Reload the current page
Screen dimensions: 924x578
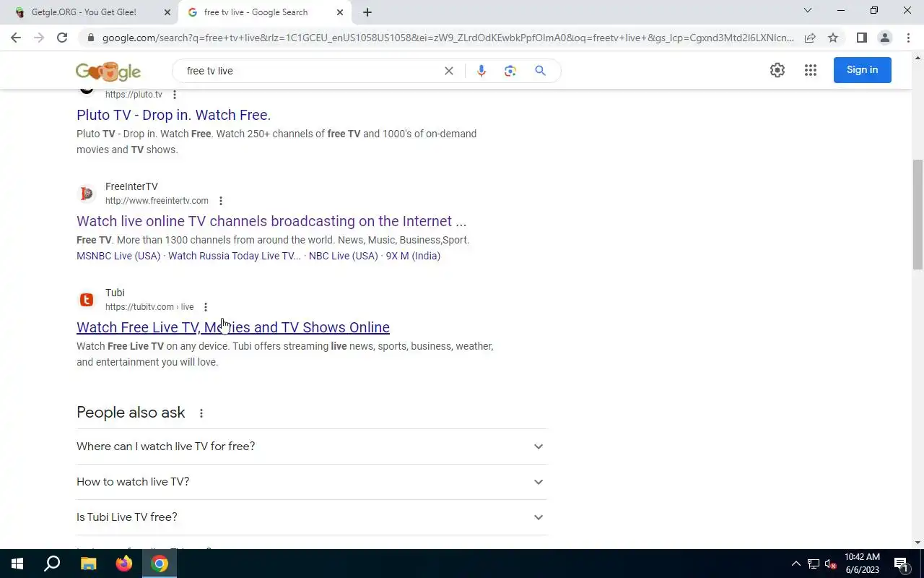tap(62, 38)
